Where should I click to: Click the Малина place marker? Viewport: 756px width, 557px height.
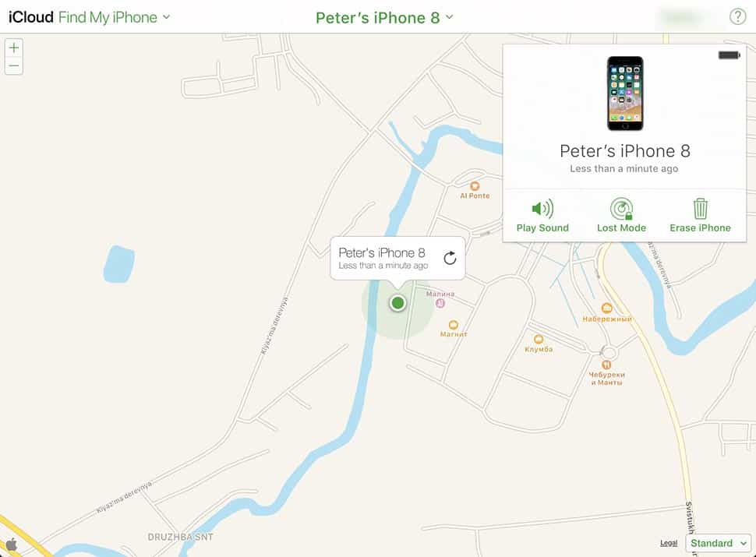pyautogui.click(x=440, y=303)
